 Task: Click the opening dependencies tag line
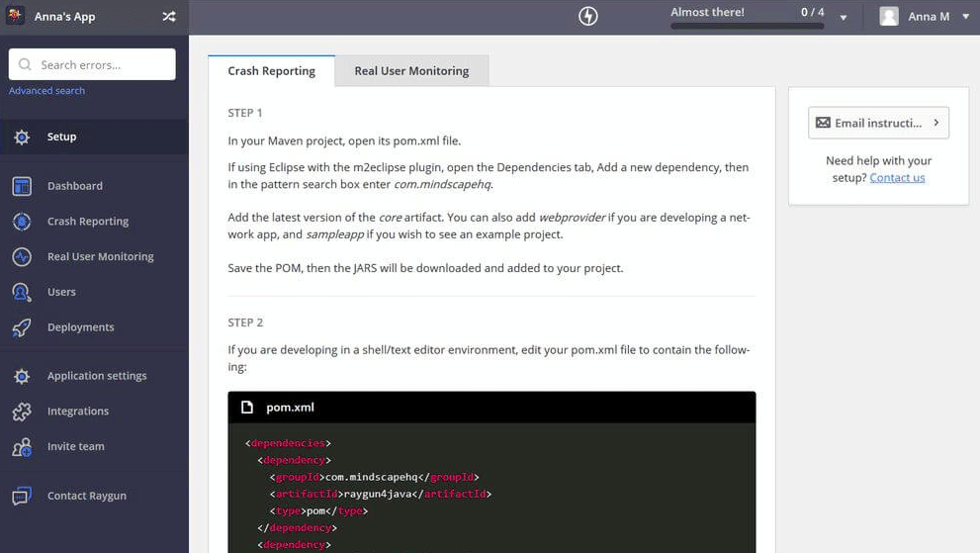pos(288,443)
